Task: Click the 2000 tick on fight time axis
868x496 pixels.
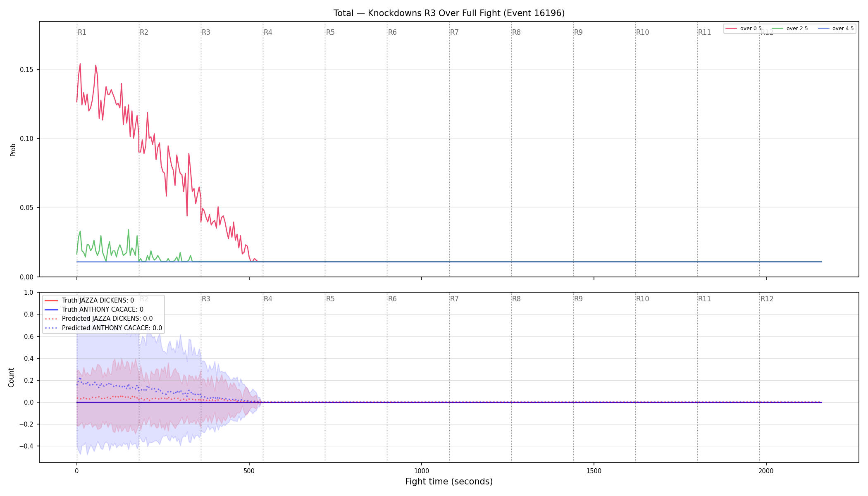Action: (x=766, y=471)
